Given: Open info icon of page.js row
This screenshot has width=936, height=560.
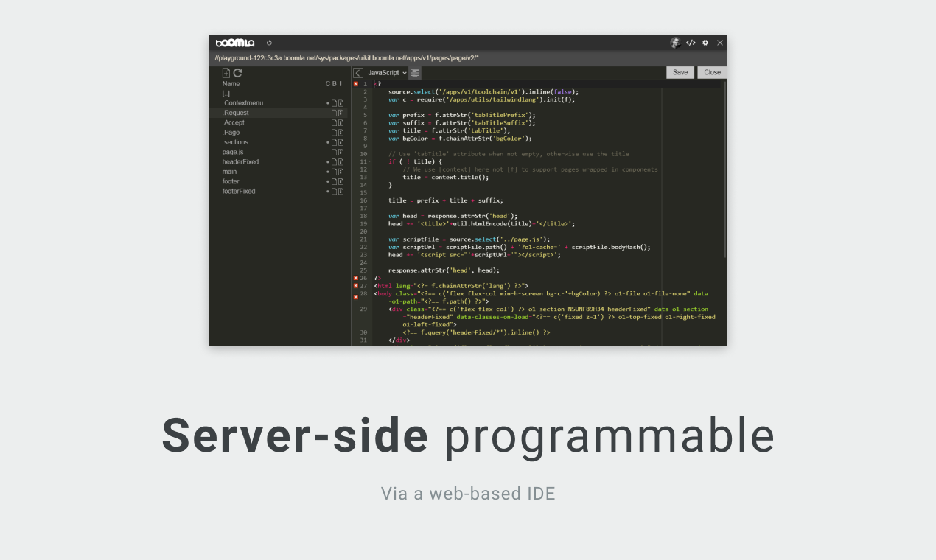Looking at the screenshot, I should tap(341, 152).
